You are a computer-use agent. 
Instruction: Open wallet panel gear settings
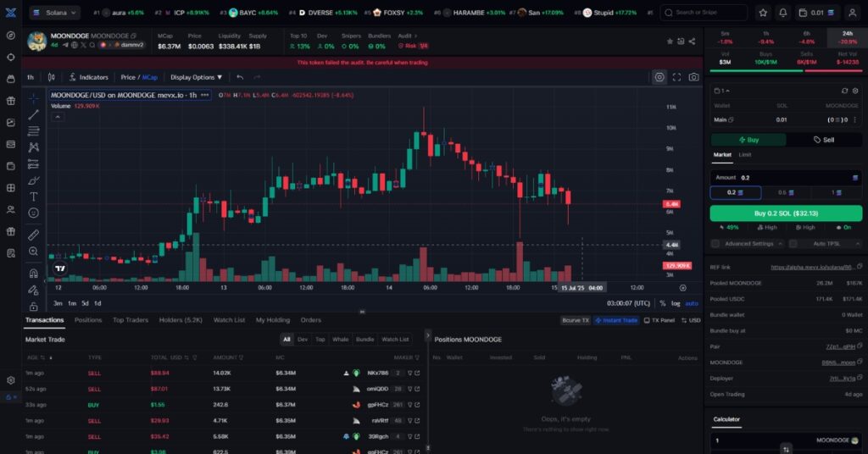855,91
